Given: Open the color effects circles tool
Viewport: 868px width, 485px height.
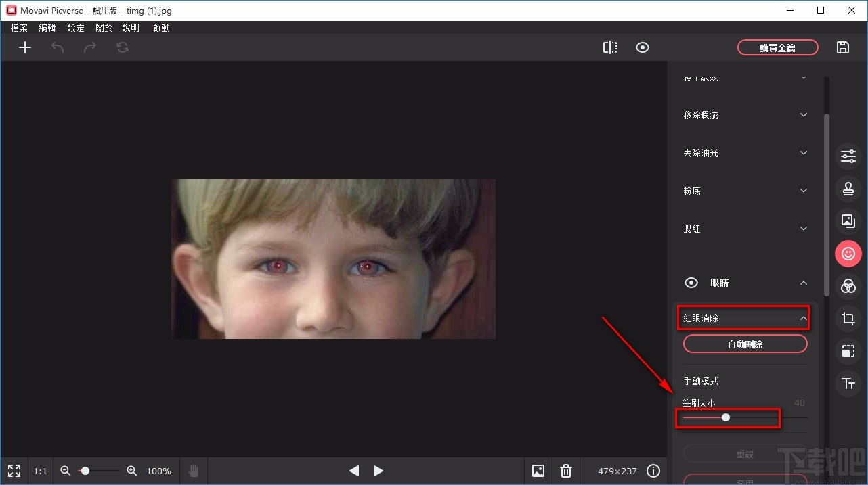Looking at the screenshot, I should click(x=848, y=286).
